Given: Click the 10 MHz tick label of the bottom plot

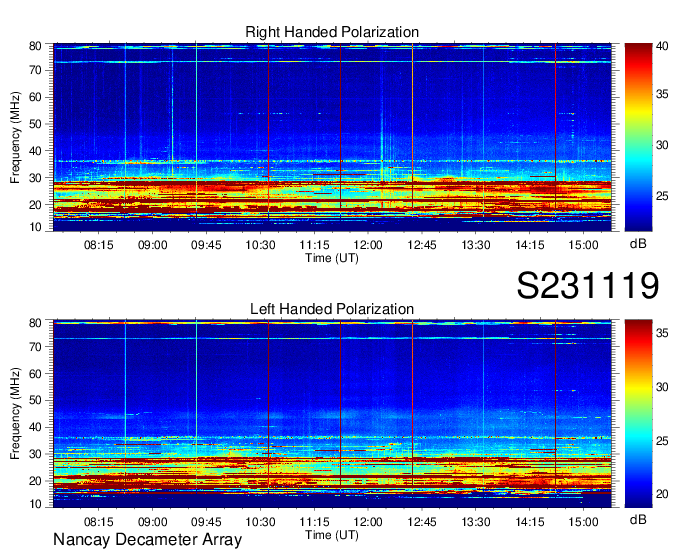Looking at the screenshot, I should 35,504.
